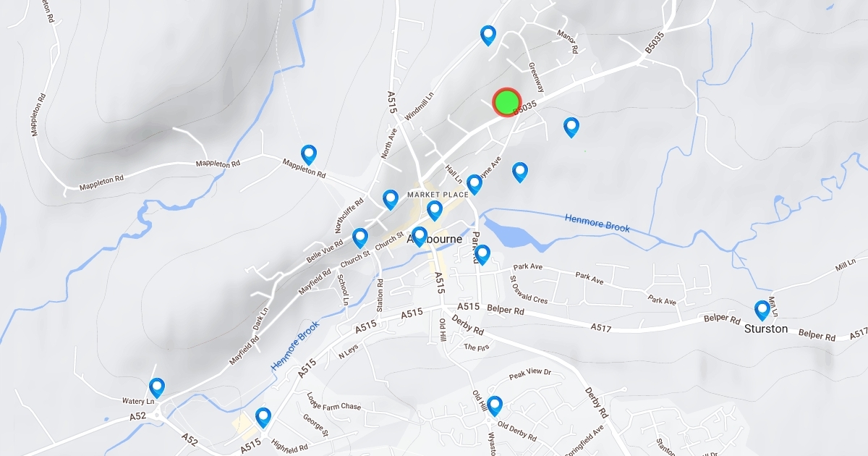Click the Sturston place name label
The height and width of the screenshot is (456, 868).
766,329
